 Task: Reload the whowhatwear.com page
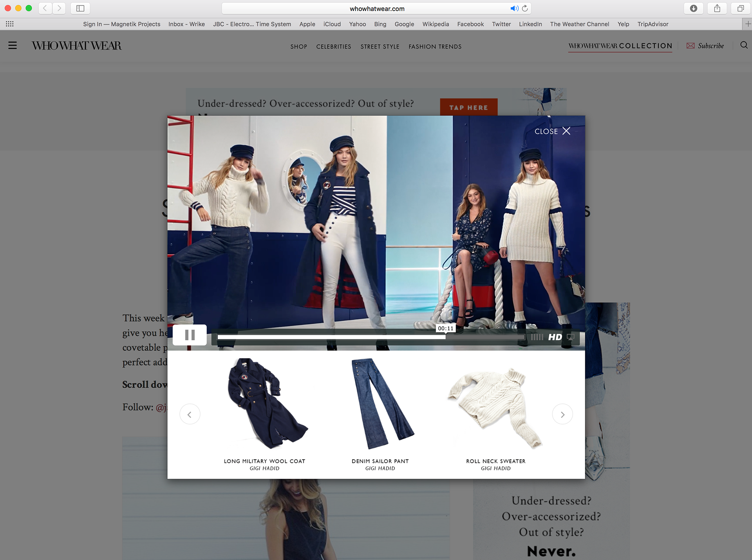(525, 8)
